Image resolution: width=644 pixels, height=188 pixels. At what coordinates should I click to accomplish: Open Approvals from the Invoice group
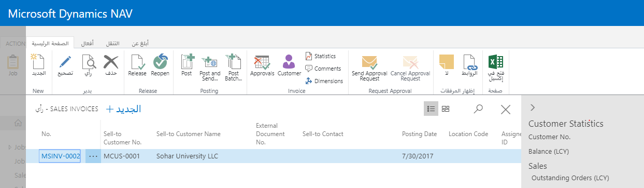[262, 65]
